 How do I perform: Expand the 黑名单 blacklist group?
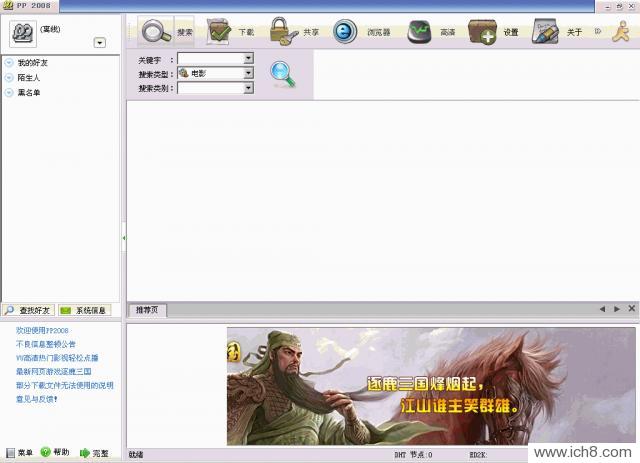tap(9, 92)
